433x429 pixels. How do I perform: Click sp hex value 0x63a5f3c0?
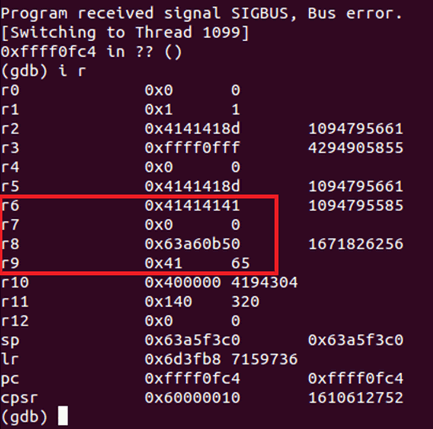192,340
